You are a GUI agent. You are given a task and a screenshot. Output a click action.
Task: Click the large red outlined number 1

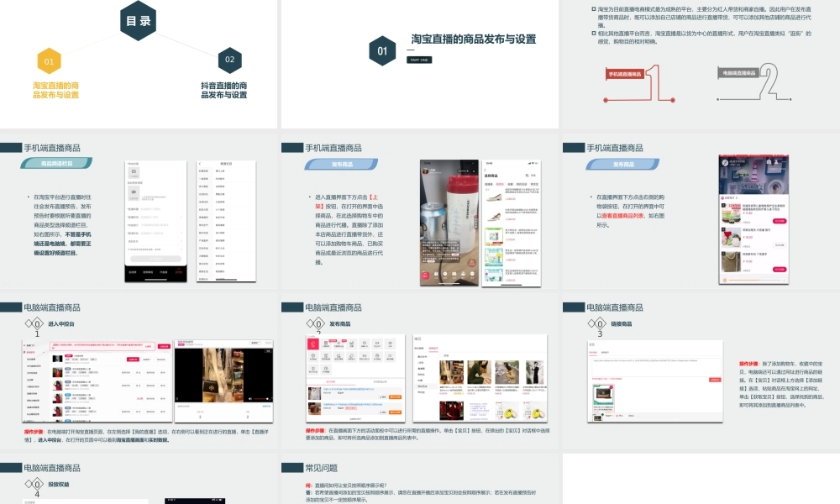coord(662,83)
